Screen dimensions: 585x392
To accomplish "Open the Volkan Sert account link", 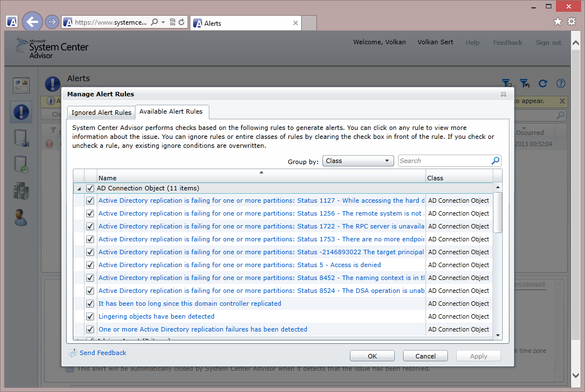I will (435, 42).
